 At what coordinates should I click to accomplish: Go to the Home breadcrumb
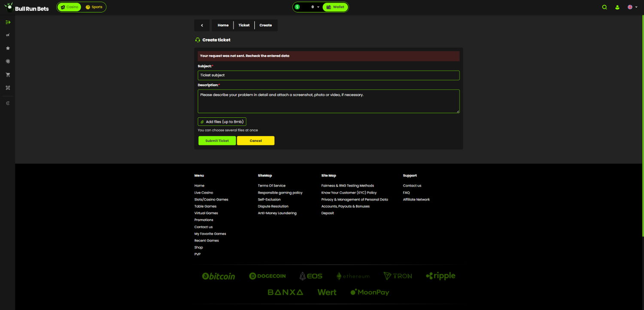pyautogui.click(x=223, y=25)
